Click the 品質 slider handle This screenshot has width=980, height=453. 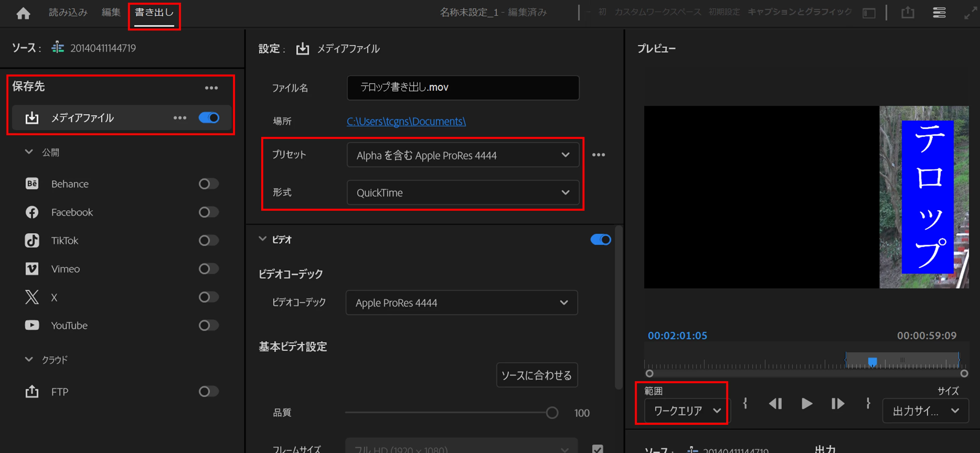(552, 413)
